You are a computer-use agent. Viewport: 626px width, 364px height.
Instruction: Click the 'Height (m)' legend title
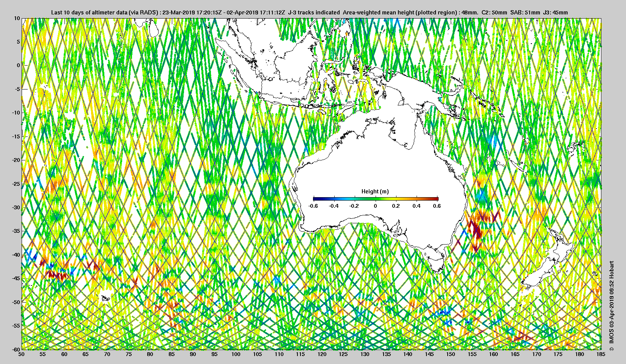[375, 191]
